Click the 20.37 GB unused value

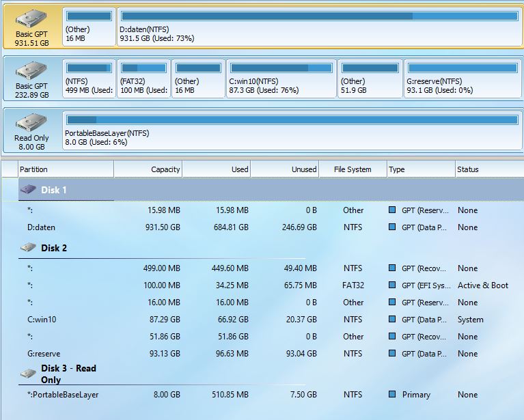301,320
